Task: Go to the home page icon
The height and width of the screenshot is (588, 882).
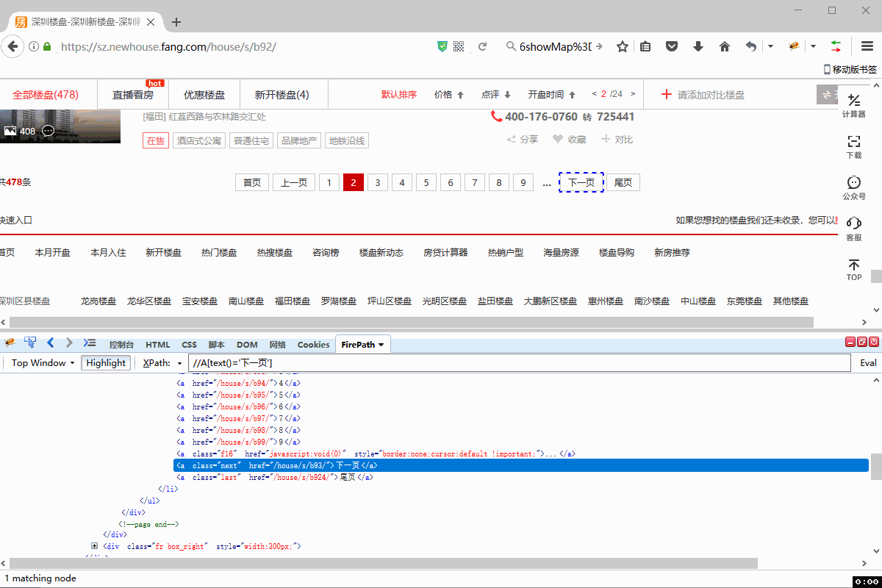Action: 725,46
